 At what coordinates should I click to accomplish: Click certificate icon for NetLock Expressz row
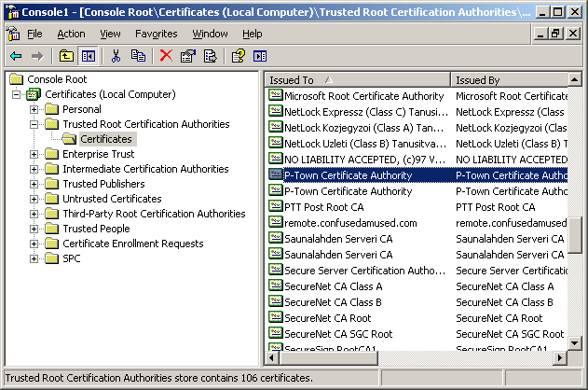275,111
